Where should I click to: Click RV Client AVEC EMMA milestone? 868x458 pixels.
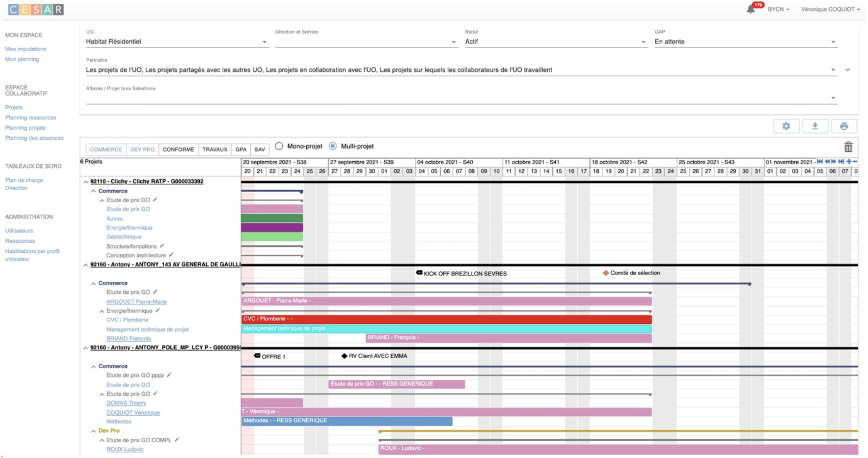[374, 356]
